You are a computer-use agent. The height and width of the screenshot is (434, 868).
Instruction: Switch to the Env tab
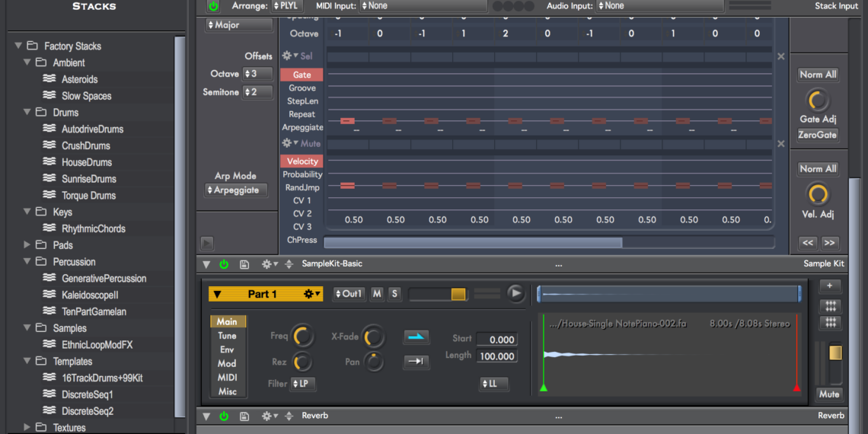click(x=227, y=349)
